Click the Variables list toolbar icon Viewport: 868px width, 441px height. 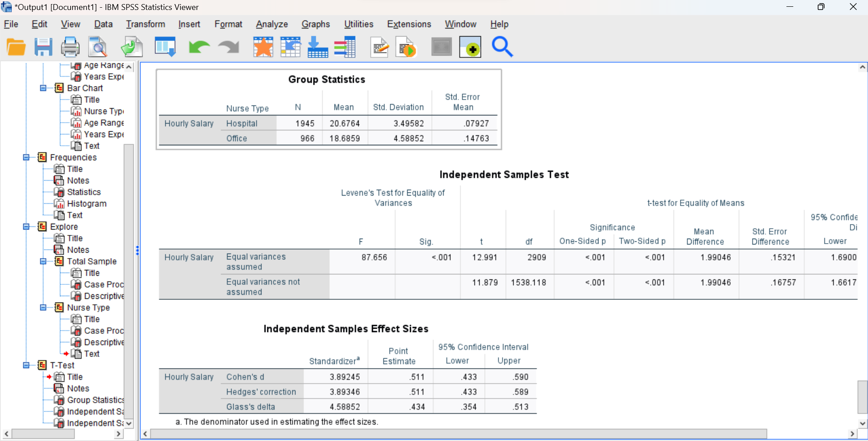tap(345, 47)
